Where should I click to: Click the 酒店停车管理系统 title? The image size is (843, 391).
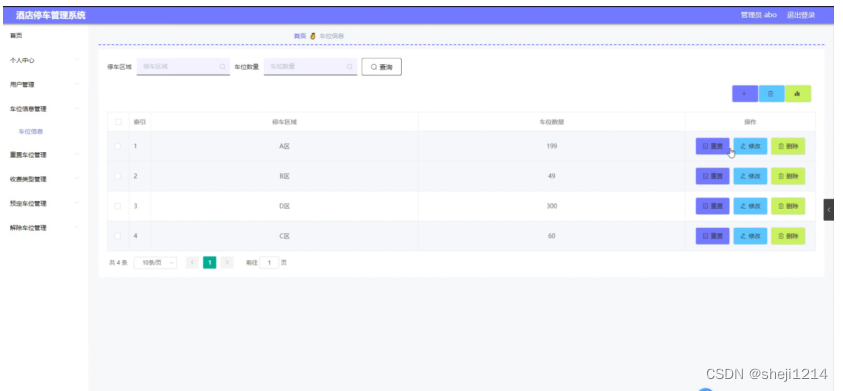coord(51,15)
